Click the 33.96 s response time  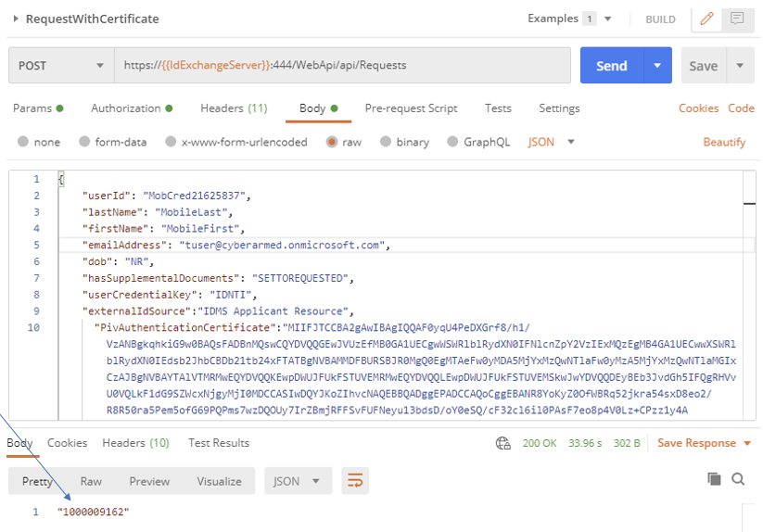point(585,443)
